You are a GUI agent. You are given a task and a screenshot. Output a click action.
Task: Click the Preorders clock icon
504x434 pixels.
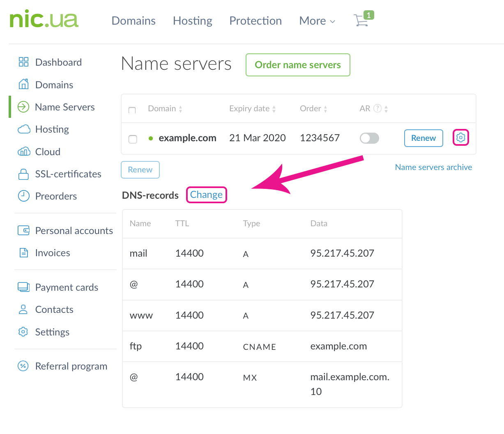tap(23, 196)
